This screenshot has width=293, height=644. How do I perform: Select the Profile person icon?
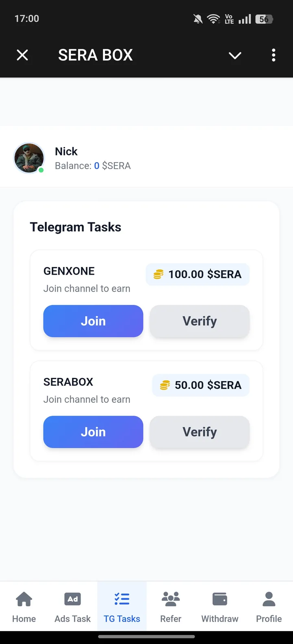(269, 598)
